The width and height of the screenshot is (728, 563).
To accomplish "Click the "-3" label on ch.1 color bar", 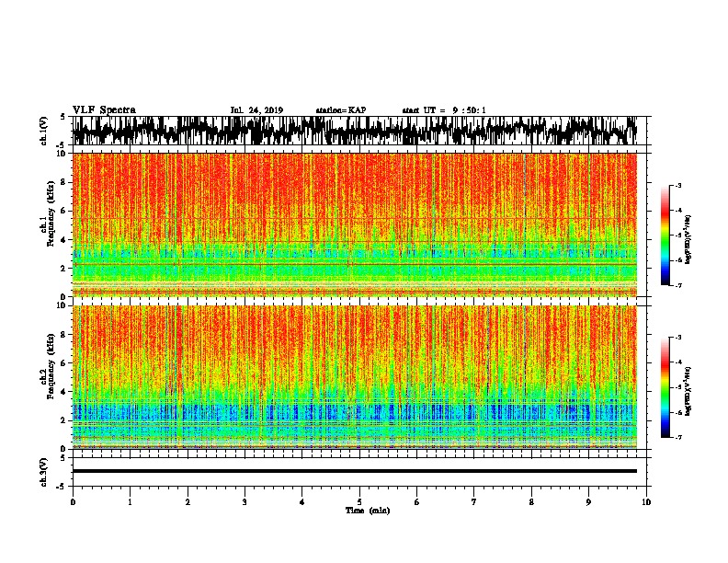I will (678, 185).
